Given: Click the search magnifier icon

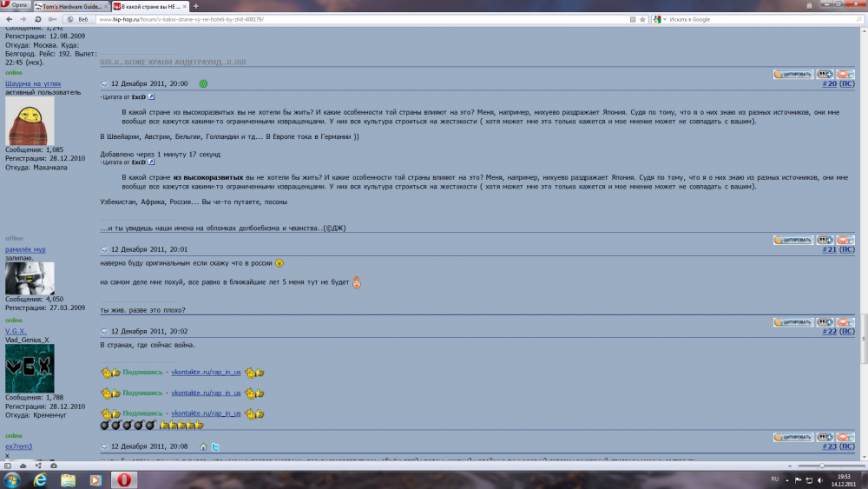Looking at the screenshot, I should click(x=859, y=19).
